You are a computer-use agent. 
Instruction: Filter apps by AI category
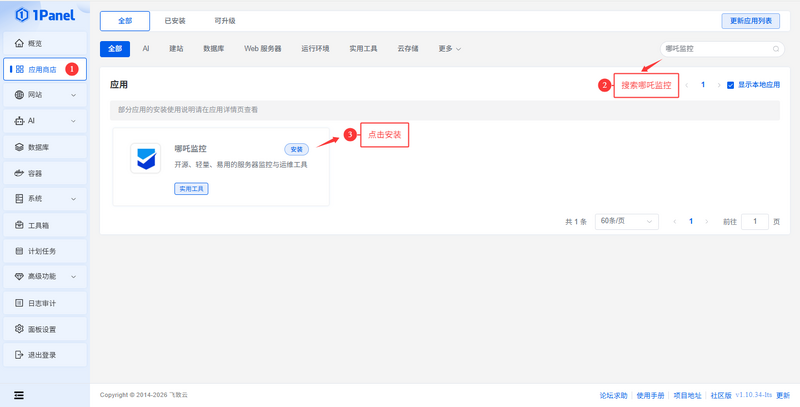tap(146, 49)
